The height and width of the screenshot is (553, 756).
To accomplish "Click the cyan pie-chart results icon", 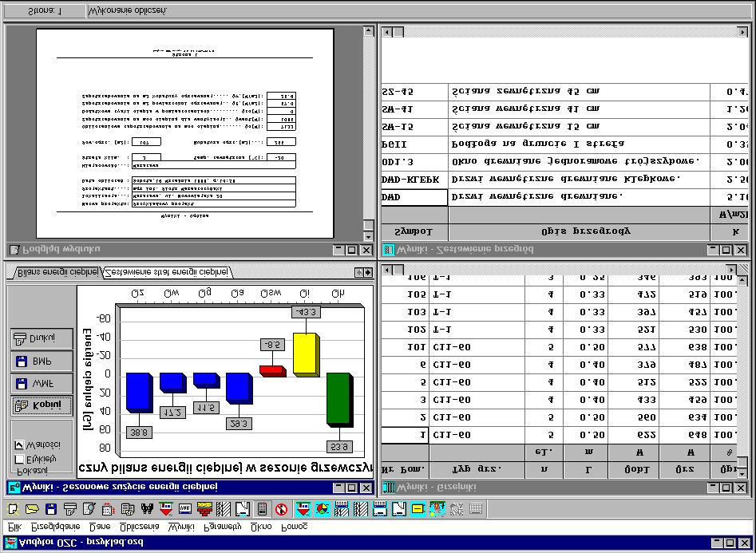I will click(322, 508).
